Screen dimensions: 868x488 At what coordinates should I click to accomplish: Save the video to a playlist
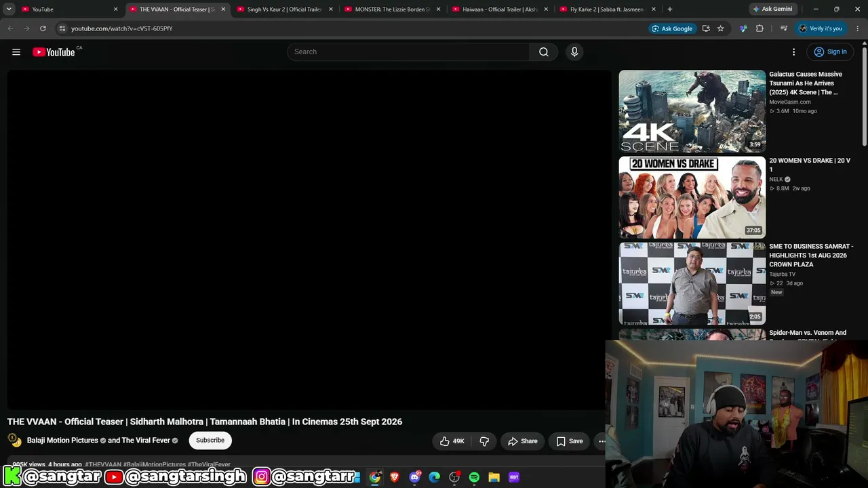[x=570, y=441]
